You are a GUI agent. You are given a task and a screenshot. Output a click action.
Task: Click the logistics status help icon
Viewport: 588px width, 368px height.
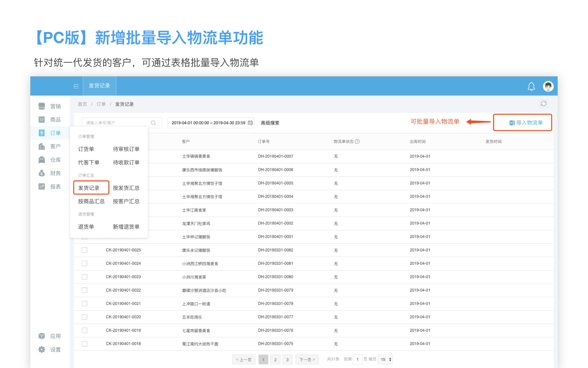357,141
